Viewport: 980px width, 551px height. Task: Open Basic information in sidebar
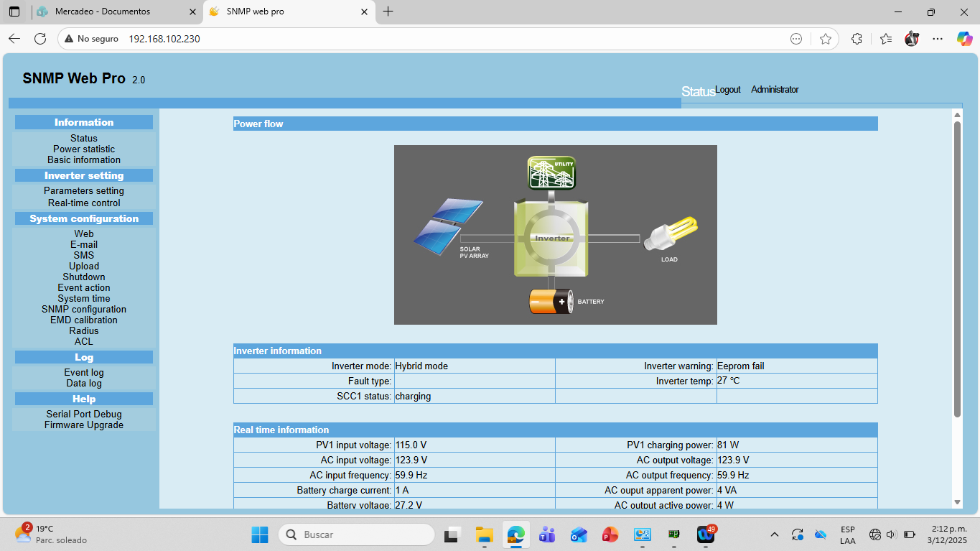84,159
